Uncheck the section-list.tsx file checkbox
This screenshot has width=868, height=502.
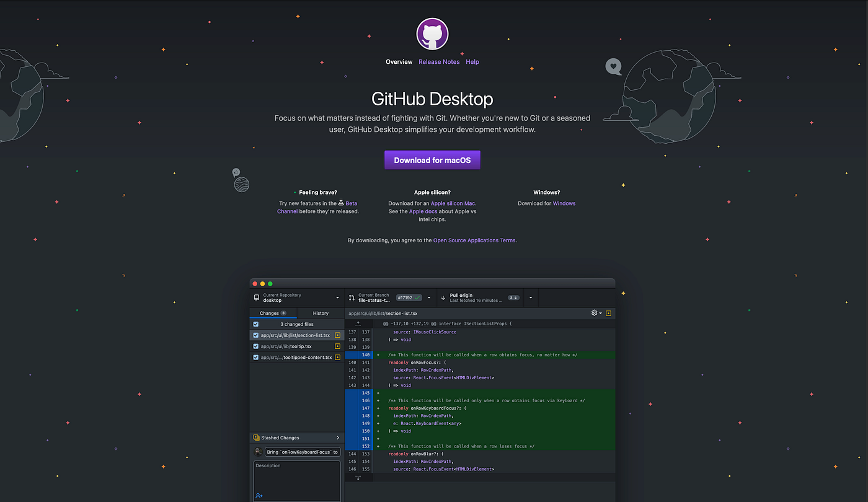pos(255,335)
